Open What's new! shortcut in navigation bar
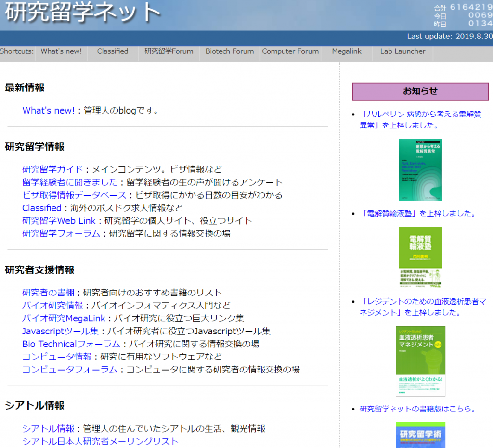The width and height of the screenshot is (493, 448). click(x=61, y=51)
